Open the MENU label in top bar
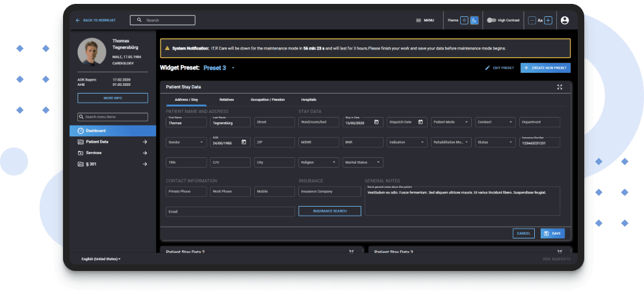644x295 pixels. tap(429, 20)
